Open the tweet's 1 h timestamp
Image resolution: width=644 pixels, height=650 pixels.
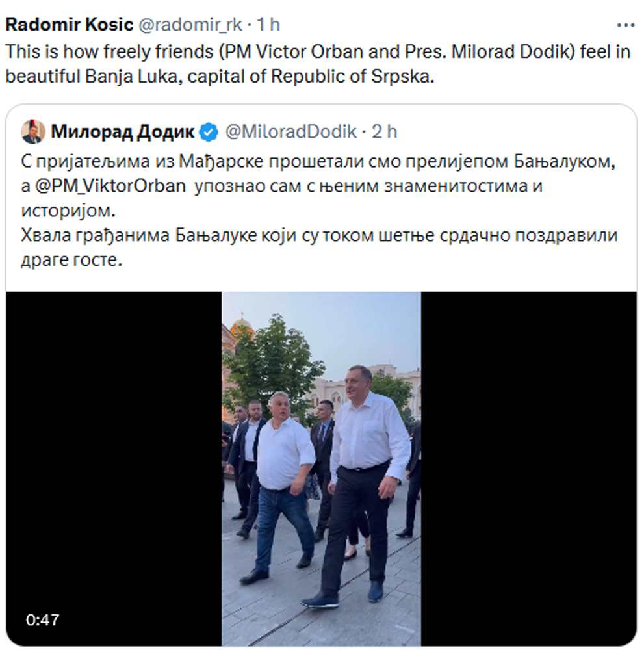(268, 25)
